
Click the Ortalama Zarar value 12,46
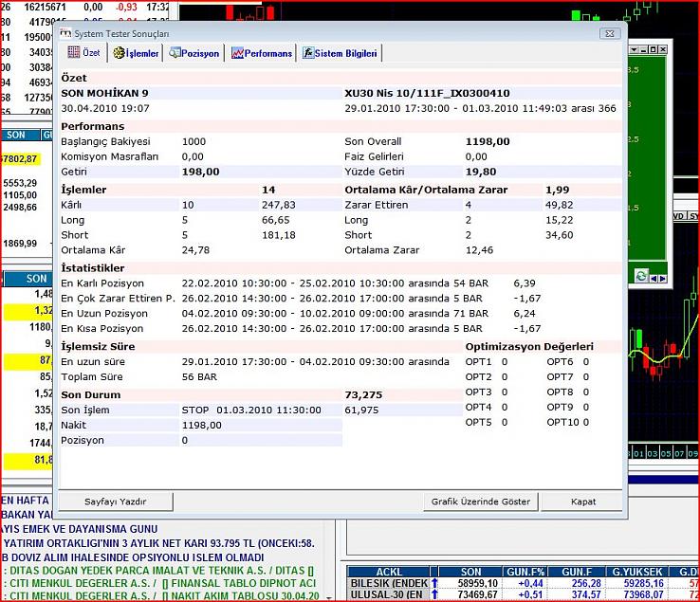479,250
